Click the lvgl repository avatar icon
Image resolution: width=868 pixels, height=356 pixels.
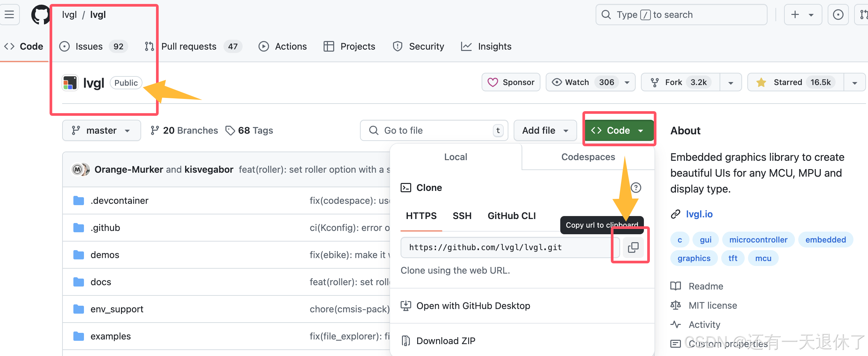pos(70,83)
